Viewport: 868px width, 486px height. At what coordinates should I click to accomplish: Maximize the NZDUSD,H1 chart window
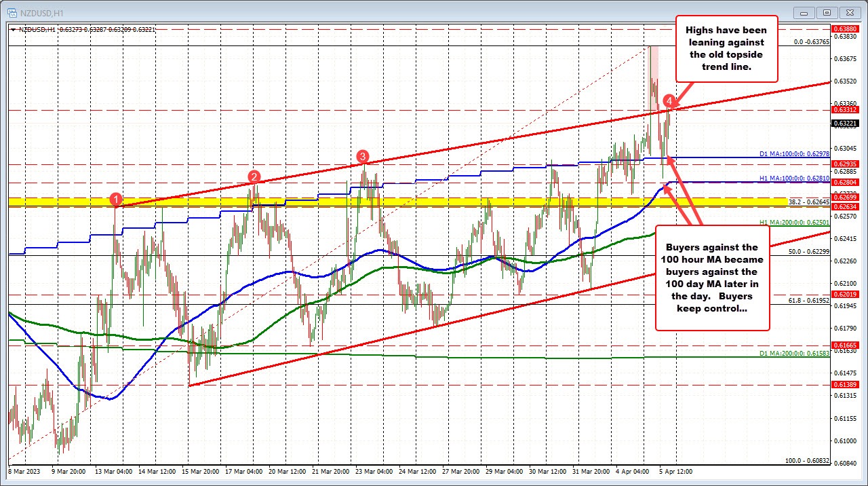(827, 12)
